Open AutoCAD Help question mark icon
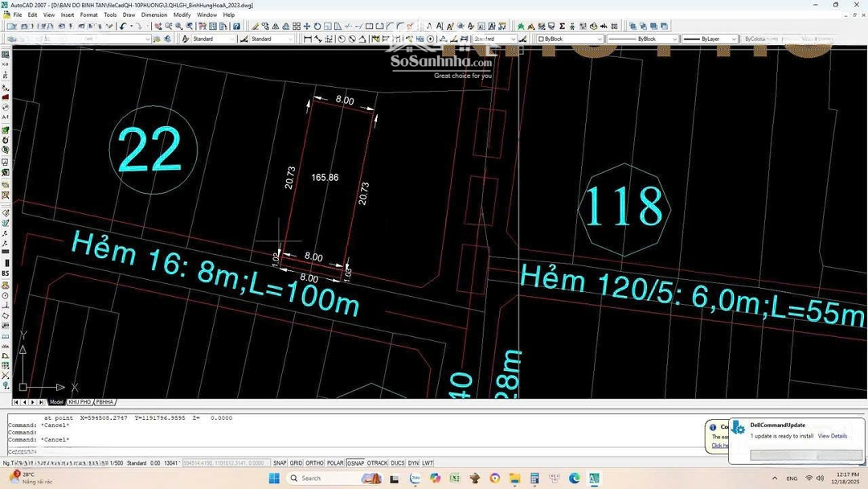 (236, 27)
